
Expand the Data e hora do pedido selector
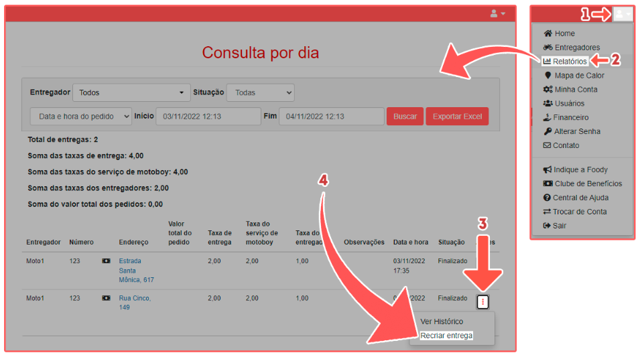point(80,117)
